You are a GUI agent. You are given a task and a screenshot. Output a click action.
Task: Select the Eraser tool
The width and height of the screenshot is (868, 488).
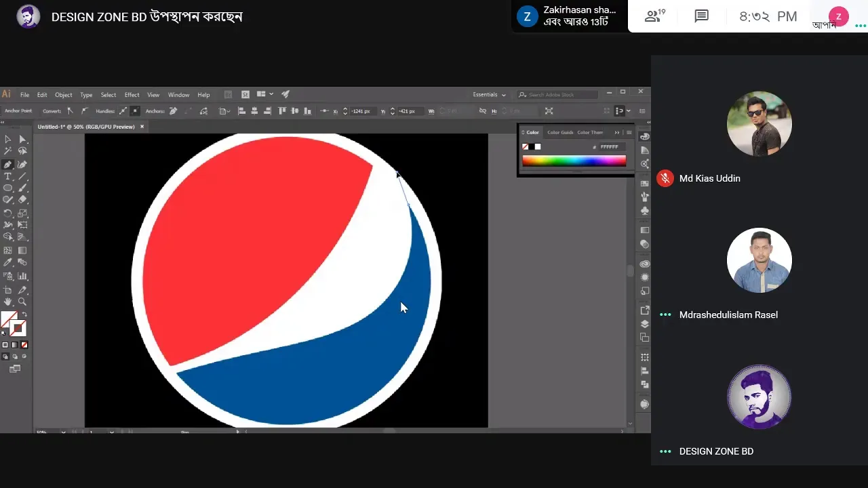click(22, 199)
